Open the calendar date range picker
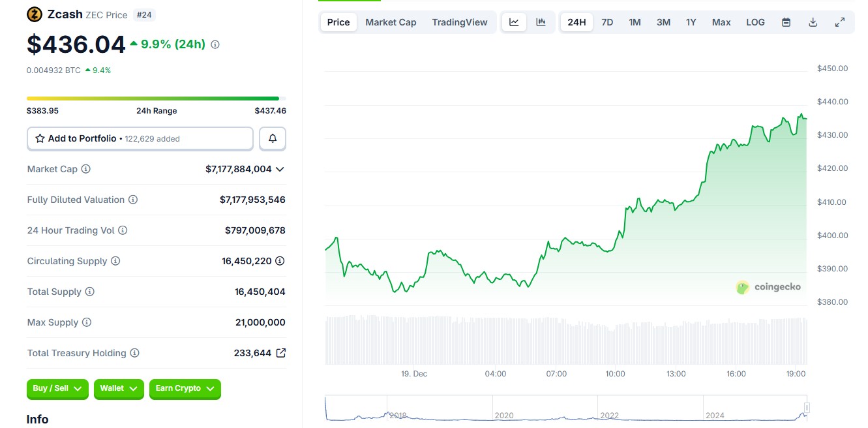 786,22
